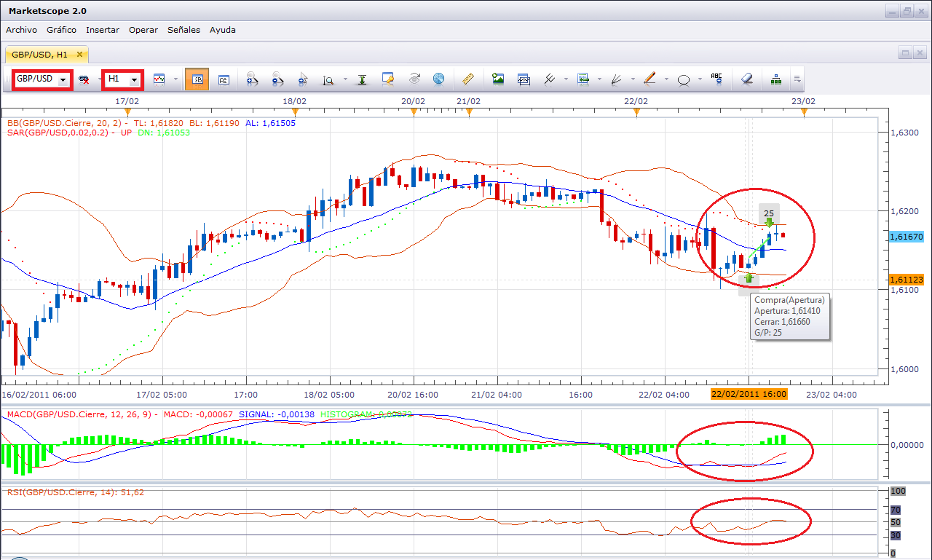Select the eraser tool
The width and height of the screenshot is (932, 560).
[x=746, y=79]
